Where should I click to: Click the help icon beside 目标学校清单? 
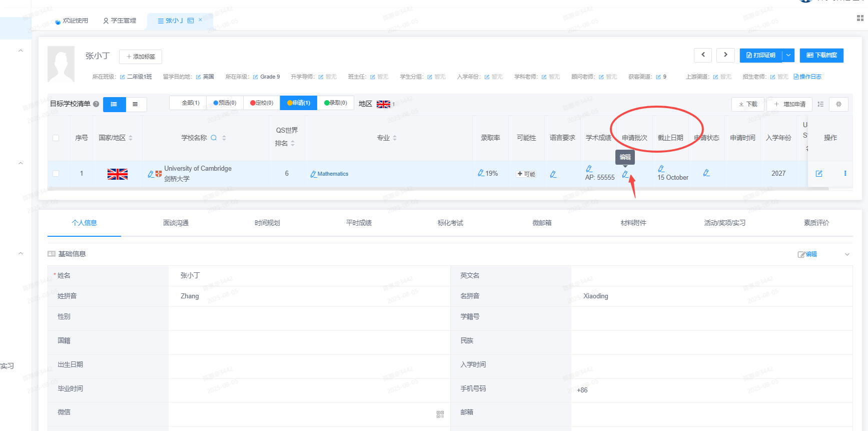point(96,104)
